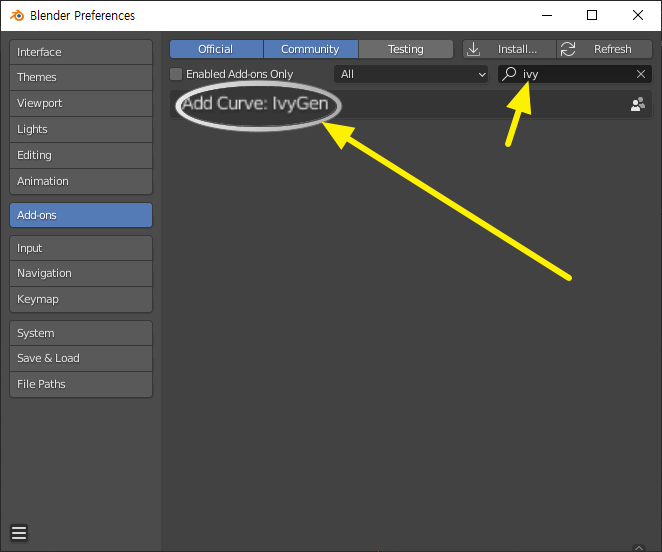The width and height of the screenshot is (662, 552).
Task: Open the Lights preferences section
Action: point(81,129)
